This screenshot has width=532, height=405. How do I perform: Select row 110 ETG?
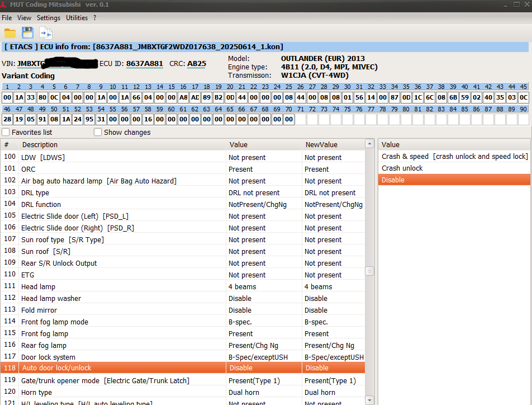click(x=183, y=275)
